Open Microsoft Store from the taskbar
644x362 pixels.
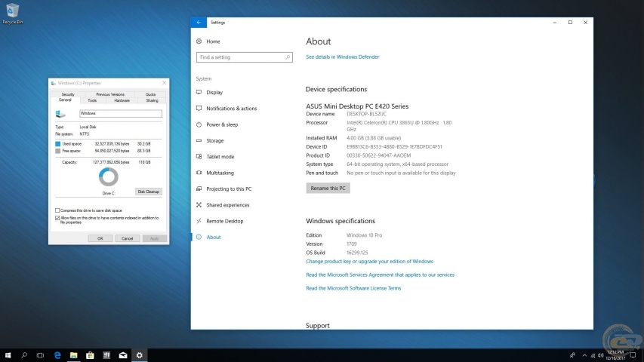coord(90,355)
